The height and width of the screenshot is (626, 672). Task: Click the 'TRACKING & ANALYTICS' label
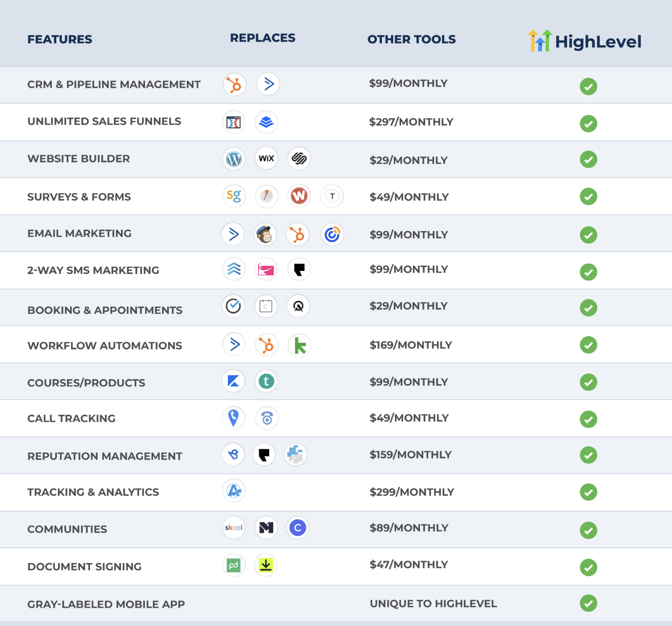pos(93,492)
